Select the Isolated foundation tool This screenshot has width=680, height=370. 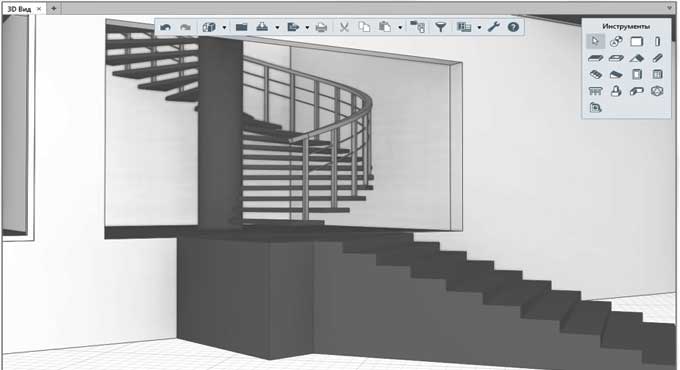[616, 91]
